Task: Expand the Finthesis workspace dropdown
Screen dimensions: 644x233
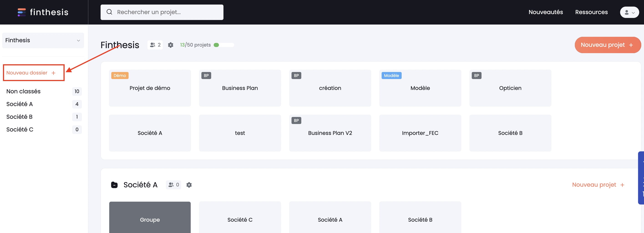Action: (x=43, y=40)
